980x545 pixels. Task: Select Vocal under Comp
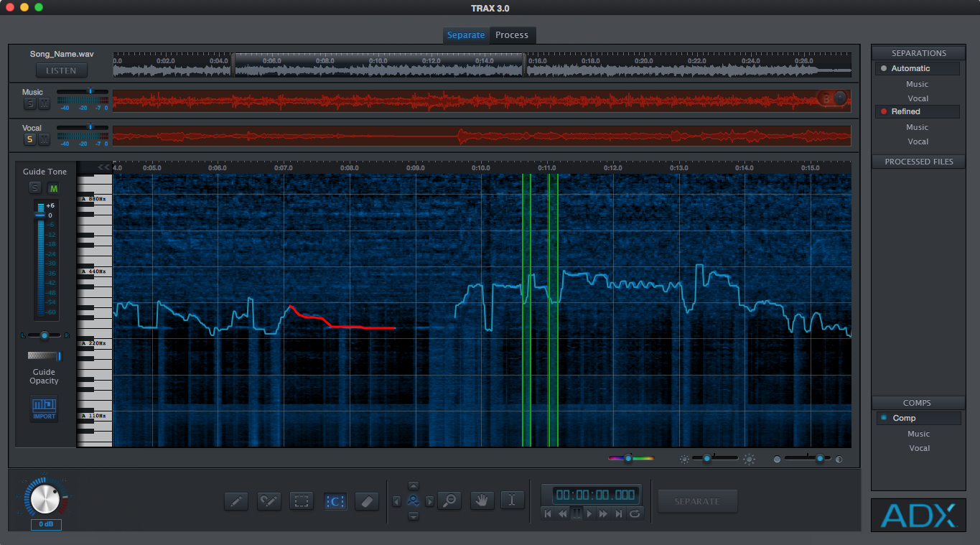(919, 448)
